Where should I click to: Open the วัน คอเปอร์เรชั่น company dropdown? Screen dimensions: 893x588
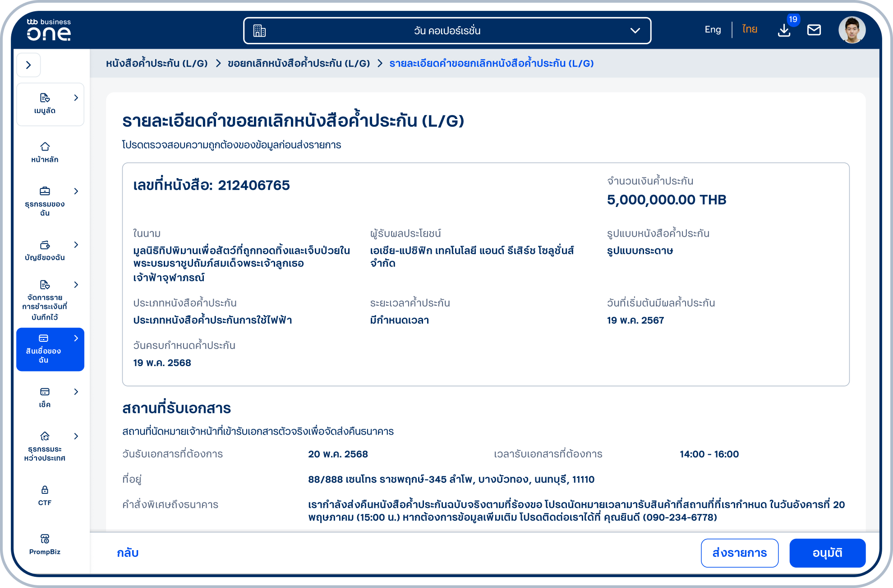click(x=447, y=31)
